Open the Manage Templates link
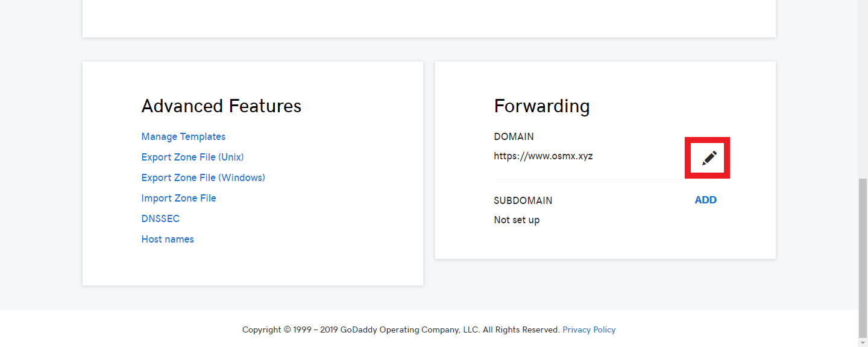Image resolution: width=868 pixels, height=347 pixels. pyautogui.click(x=183, y=137)
